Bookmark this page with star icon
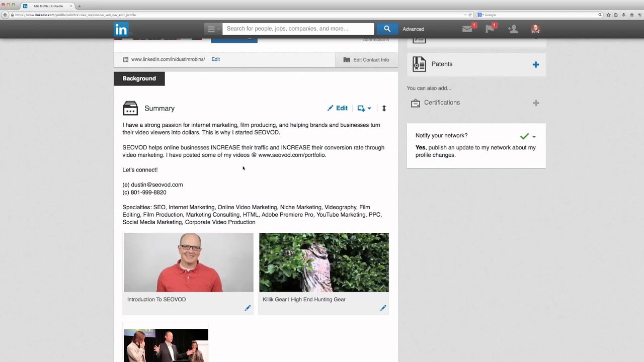Image resolution: width=644 pixels, height=362 pixels. tap(608, 15)
